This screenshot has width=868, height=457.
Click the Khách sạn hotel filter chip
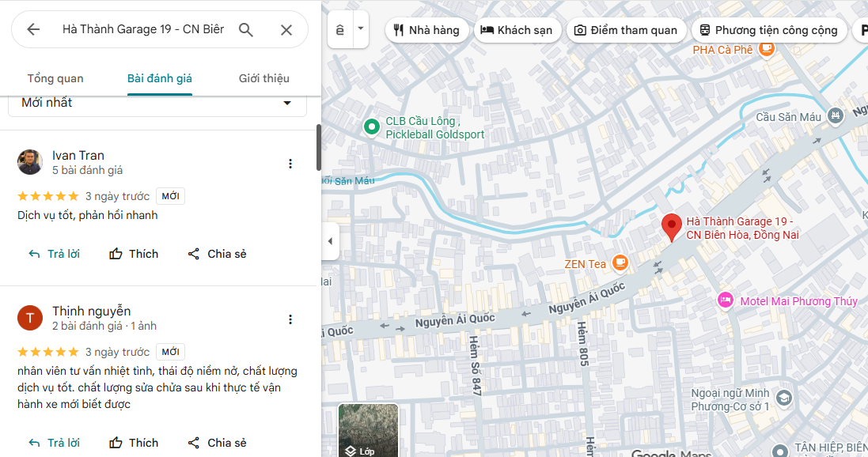click(x=517, y=30)
